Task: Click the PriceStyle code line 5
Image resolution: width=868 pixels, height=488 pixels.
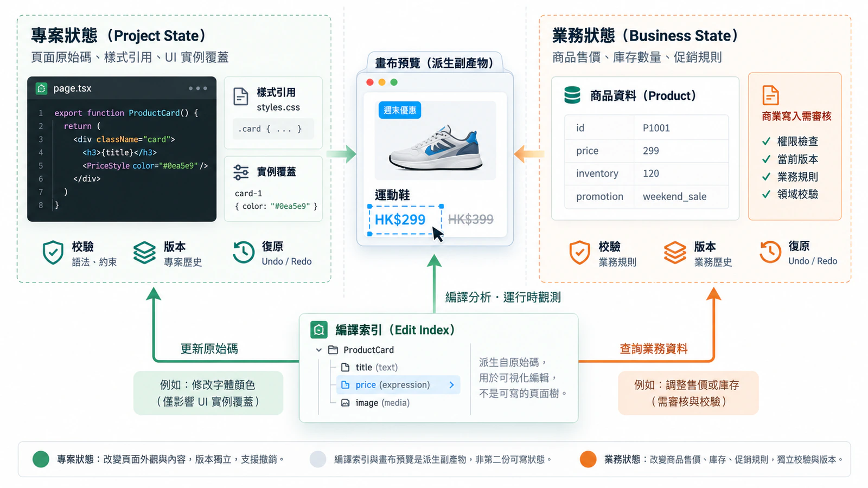Action: click(x=145, y=166)
